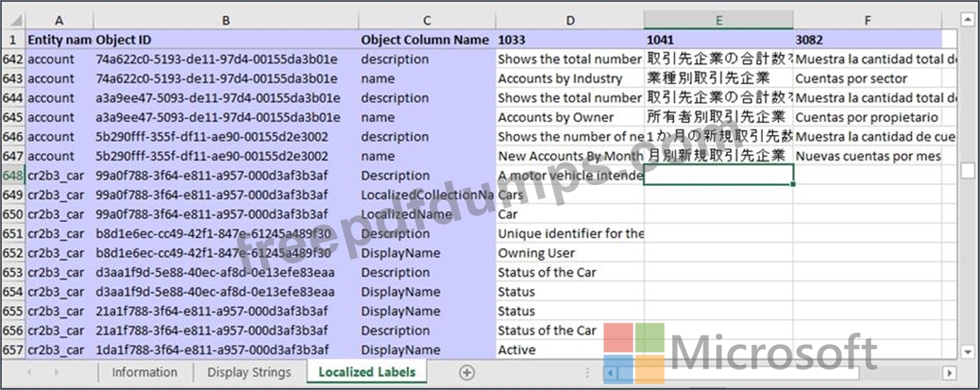Click the tab bar splitter dots handle
This screenshot has height=390, width=980.
pyautogui.click(x=587, y=372)
